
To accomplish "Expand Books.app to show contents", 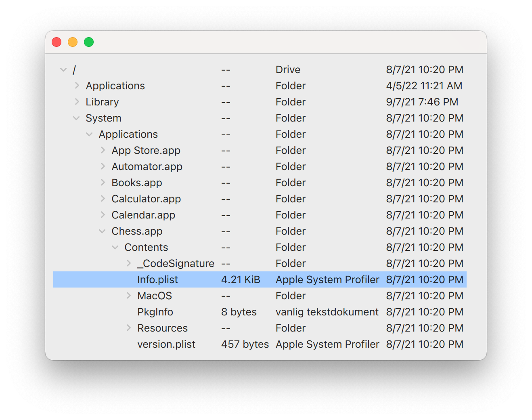I will [x=102, y=183].
